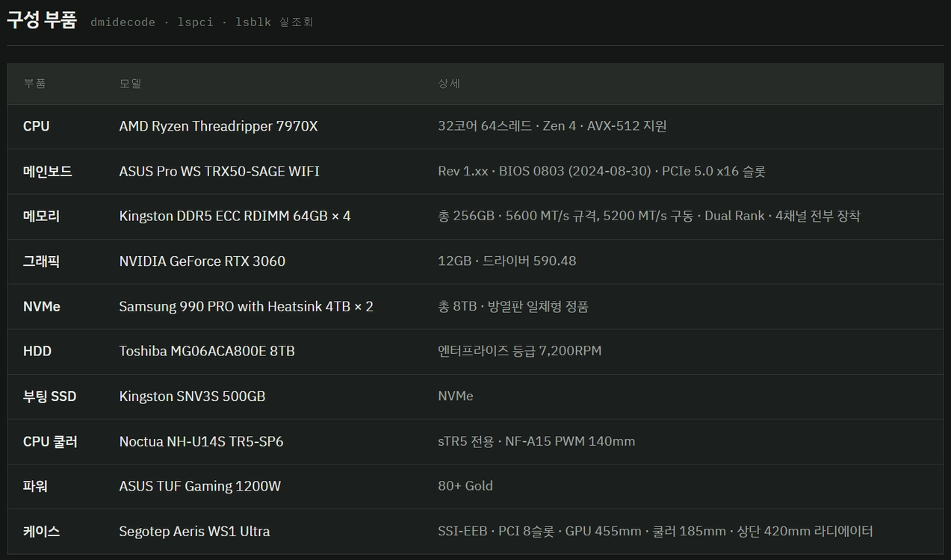Viewport: 951px width, 560px height.
Task: Click the 메인보드 row label
Action: (48, 171)
